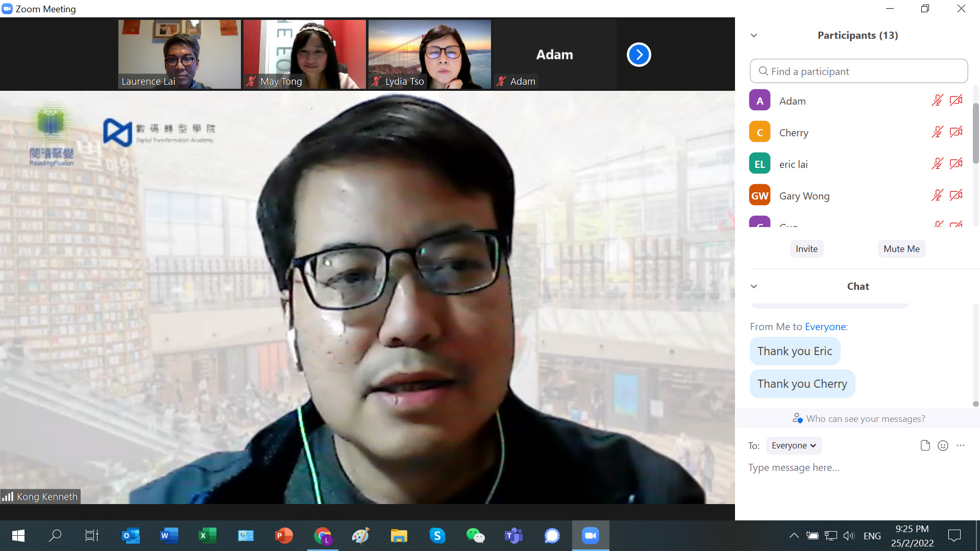Click eric lai's camera-off icon
The image size is (980, 551).
coord(956,164)
